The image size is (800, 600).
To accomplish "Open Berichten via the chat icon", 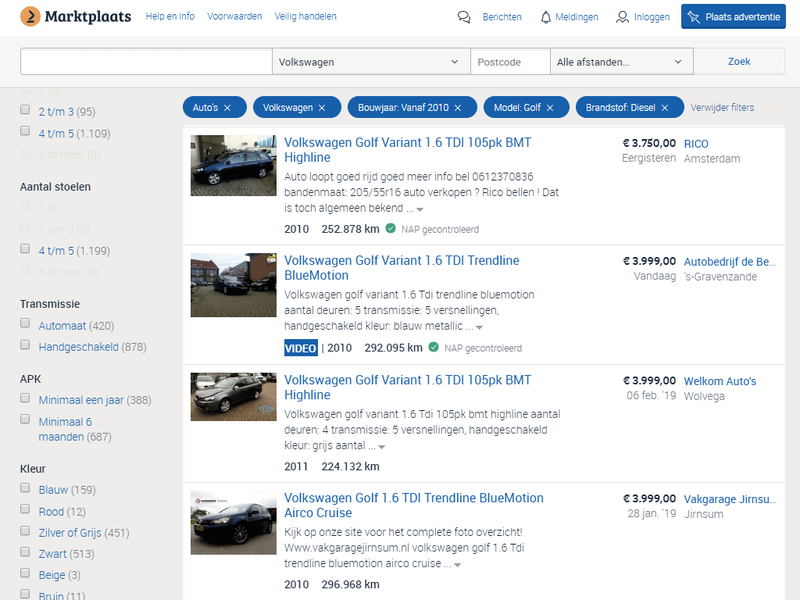I will [463, 17].
